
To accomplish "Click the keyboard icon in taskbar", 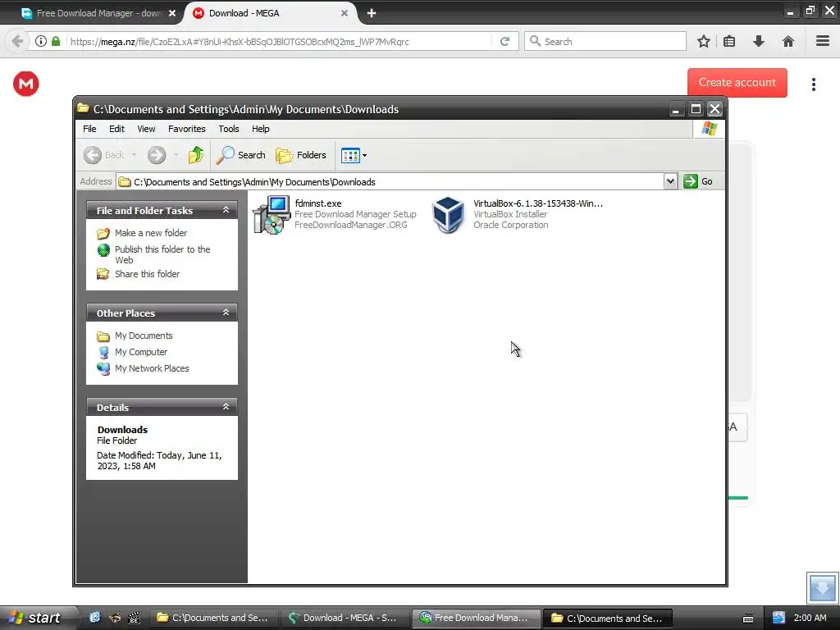I will point(748,619).
